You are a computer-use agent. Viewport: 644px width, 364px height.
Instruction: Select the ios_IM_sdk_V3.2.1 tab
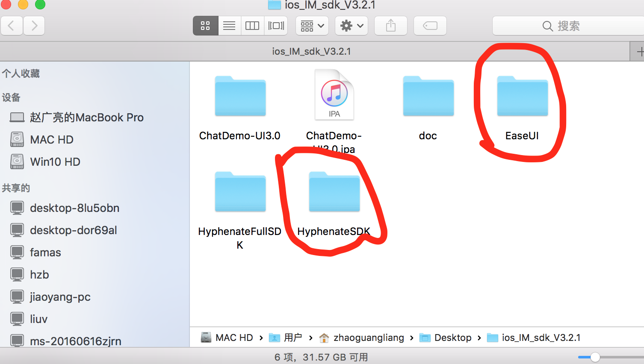311,52
